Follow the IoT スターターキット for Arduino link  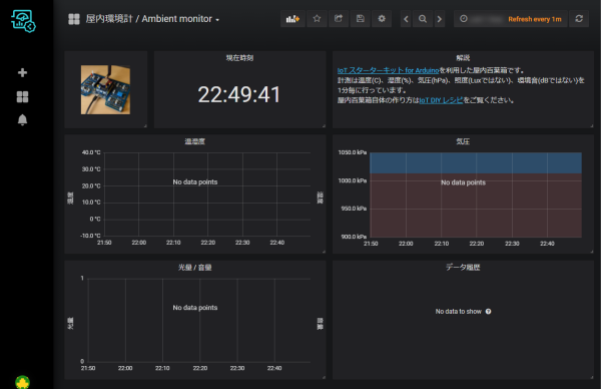[x=388, y=70]
